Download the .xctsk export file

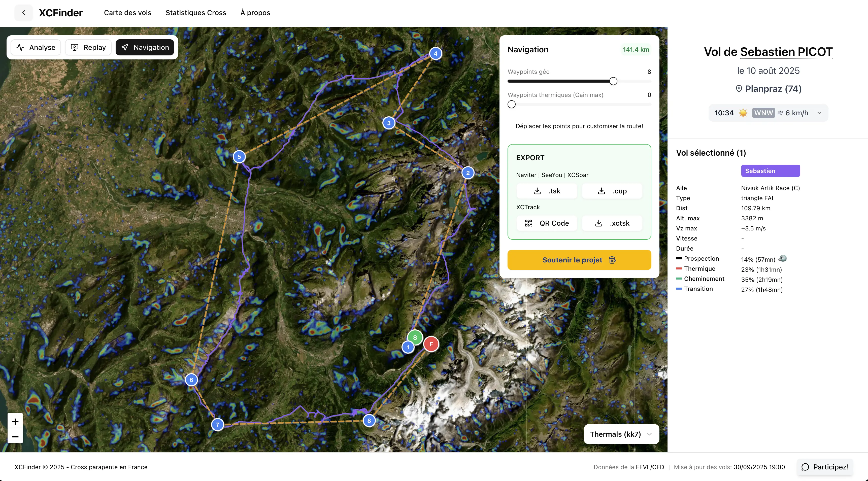[612, 223]
